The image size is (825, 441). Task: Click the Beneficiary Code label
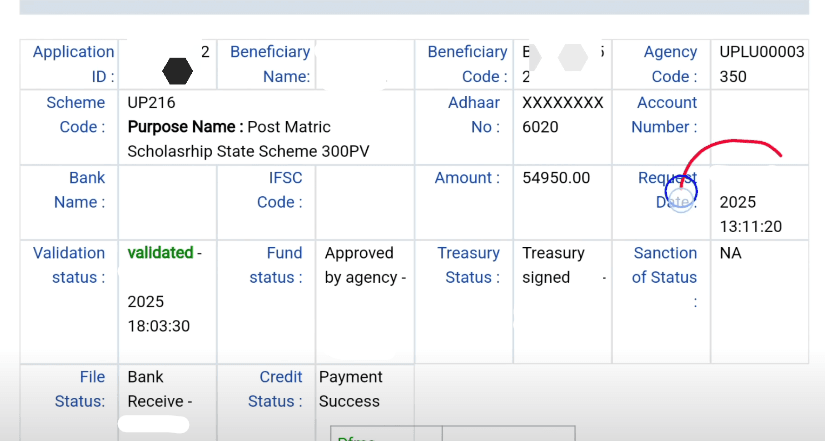[466, 64]
